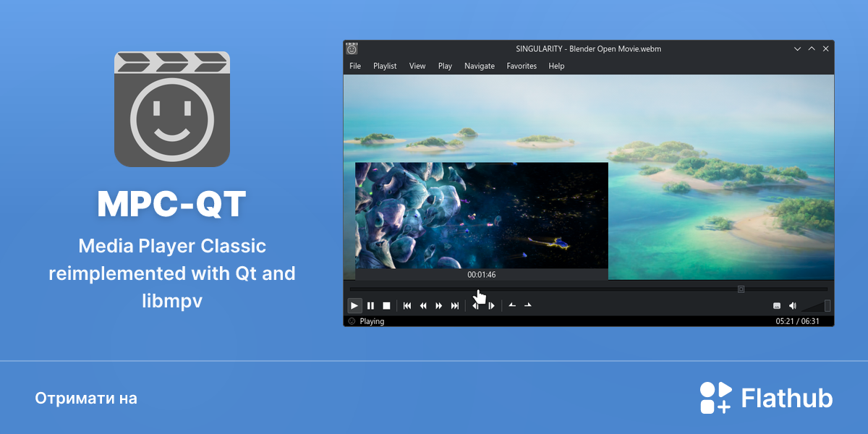Click the seek preview thumbnail
Screen dimensions: 868x434
point(482,216)
